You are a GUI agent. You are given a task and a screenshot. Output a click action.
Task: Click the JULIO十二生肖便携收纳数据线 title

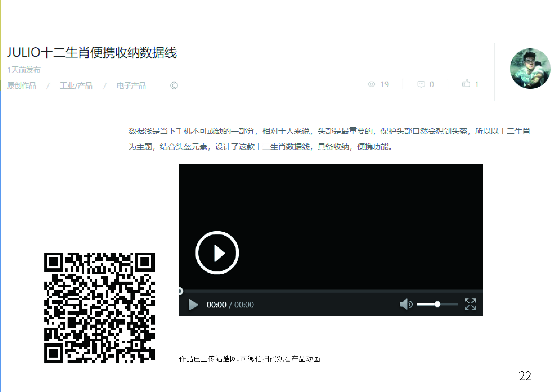tap(92, 52)
